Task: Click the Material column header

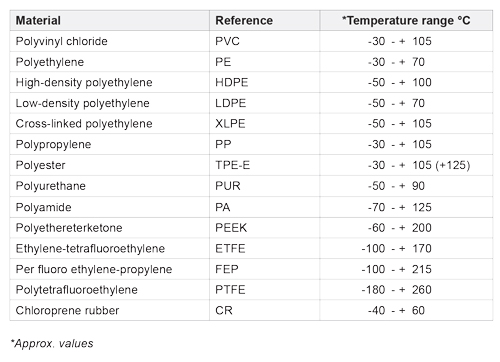Action: (109, 20)
